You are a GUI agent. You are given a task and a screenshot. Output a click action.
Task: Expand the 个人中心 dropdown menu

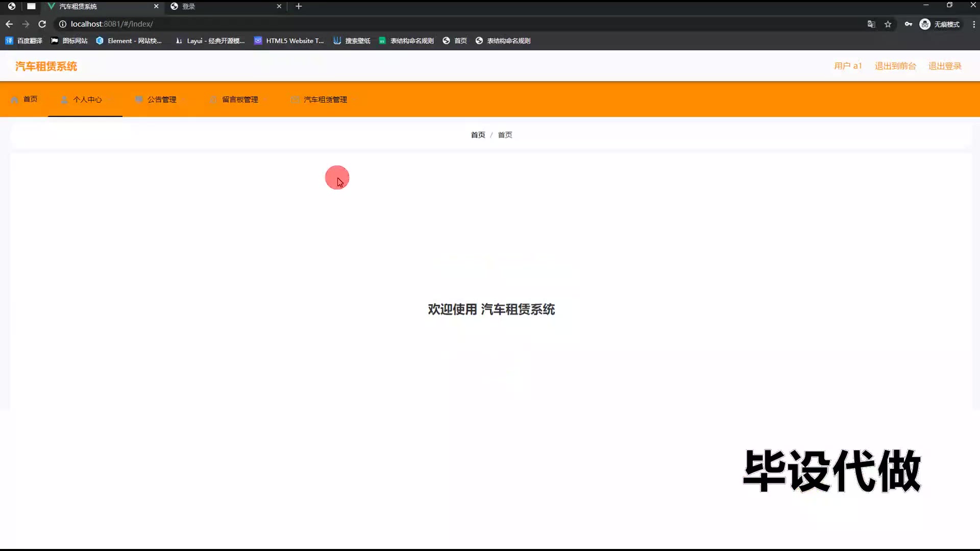pyautogui.click(x=87, y=99)
